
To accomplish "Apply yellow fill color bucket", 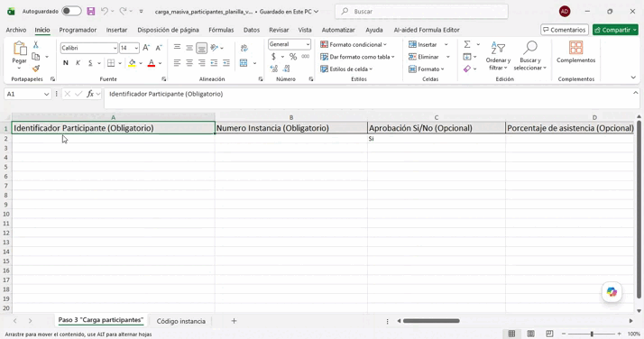I will click(x=132, y=63).
